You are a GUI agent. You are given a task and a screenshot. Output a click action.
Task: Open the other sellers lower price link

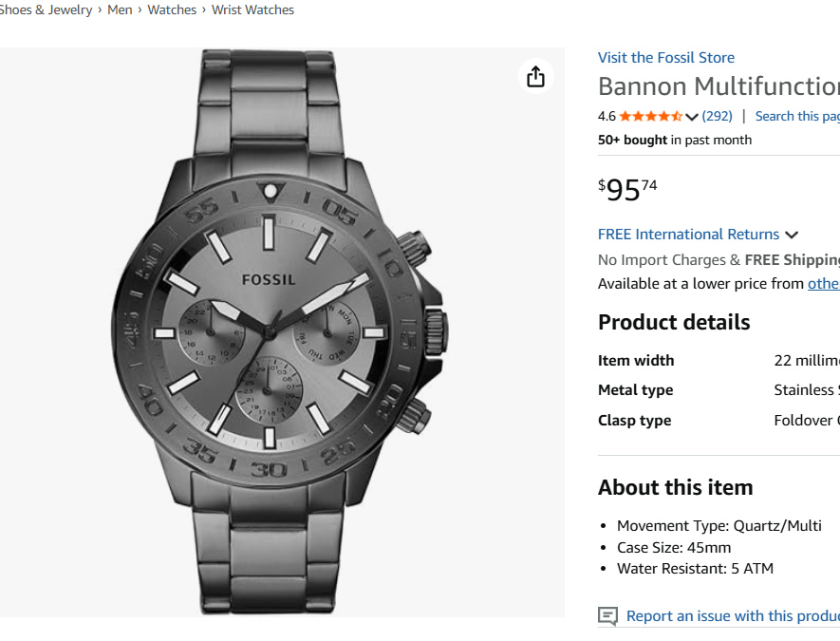[x=823, y=284]
